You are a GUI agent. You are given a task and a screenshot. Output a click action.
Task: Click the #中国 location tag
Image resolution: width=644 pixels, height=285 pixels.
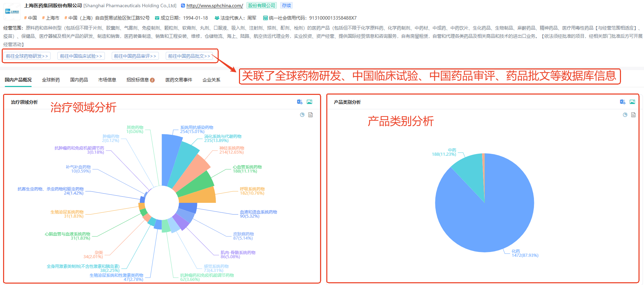coord(31,18)
